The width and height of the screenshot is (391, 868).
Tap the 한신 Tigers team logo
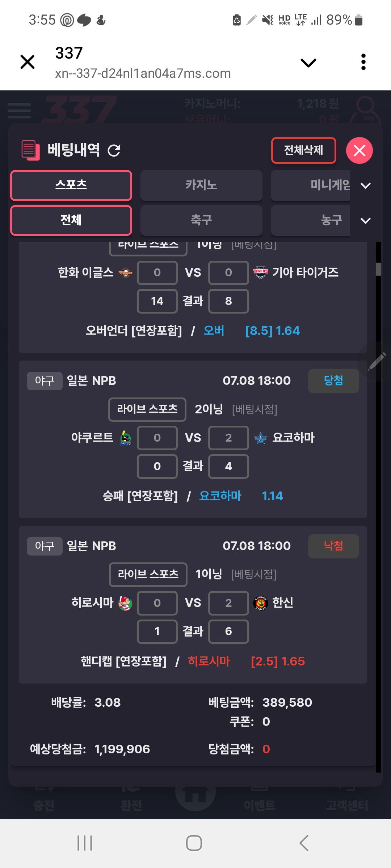pyautogui.click(x=260, y=603)
